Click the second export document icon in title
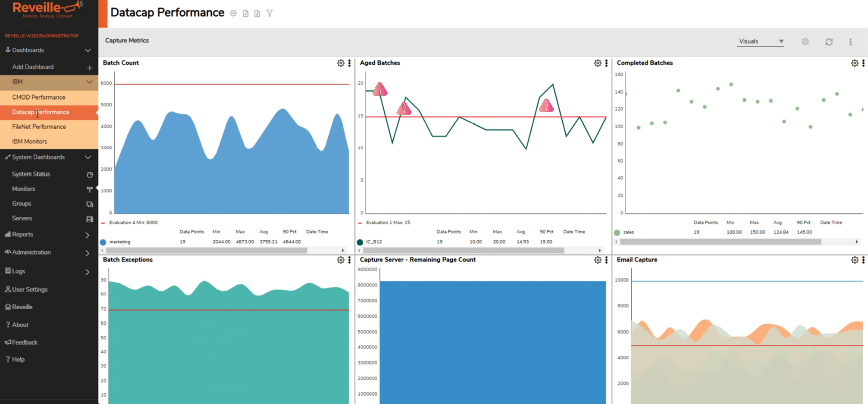The height and width of the screenshot is (404, 868). click(x=257, y=13)
